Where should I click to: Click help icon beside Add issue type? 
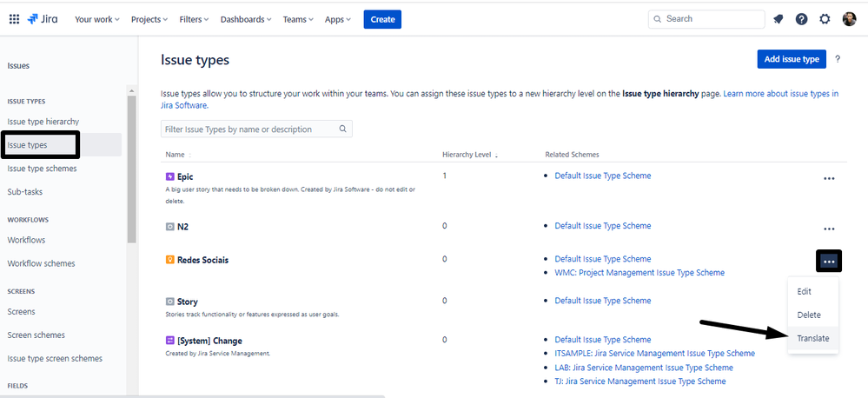[838, 59]
